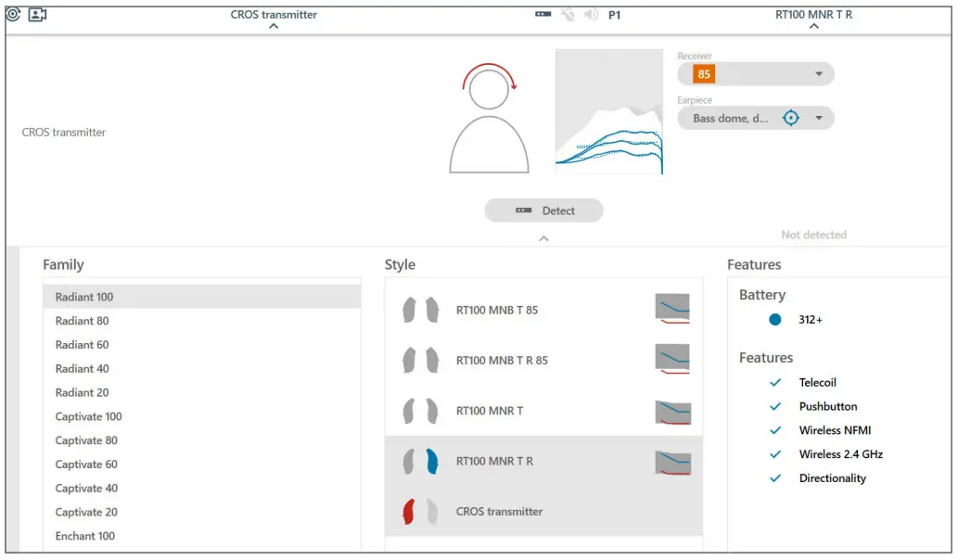Viewport: 958px width, 560px height.
Task: Open fitting range thumbnail for RT100 MNB T R 85
Action: [672, 359]
